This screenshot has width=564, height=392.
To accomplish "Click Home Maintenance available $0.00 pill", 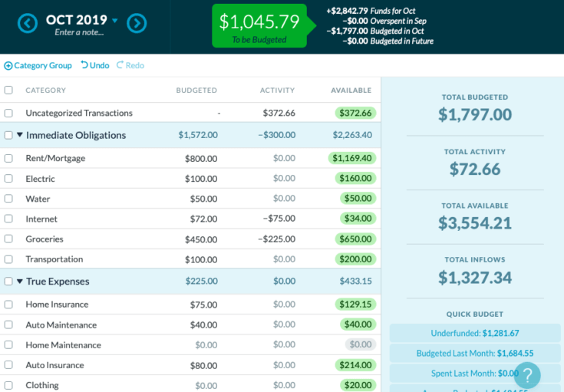I will 361,345.
